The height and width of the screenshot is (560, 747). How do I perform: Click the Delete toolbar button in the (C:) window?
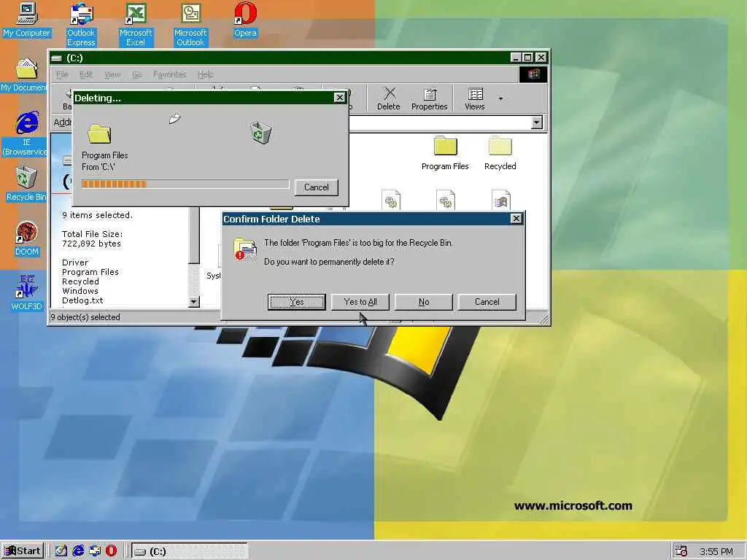(x=389, y=99)
